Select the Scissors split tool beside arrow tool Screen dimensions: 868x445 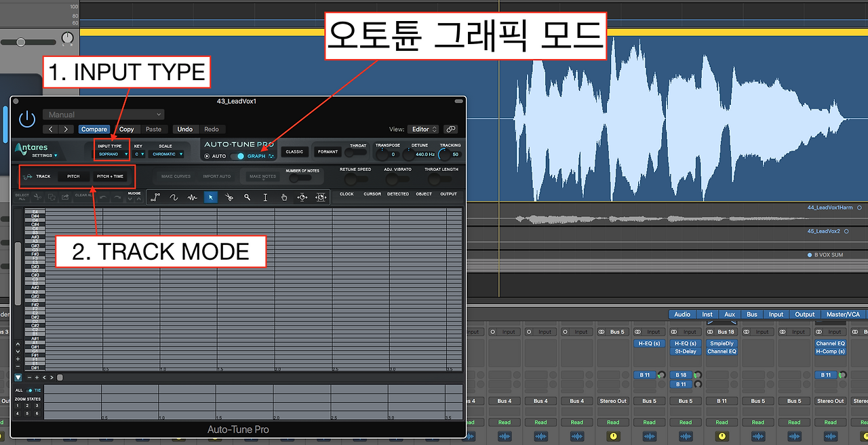(x=229, y=197)
